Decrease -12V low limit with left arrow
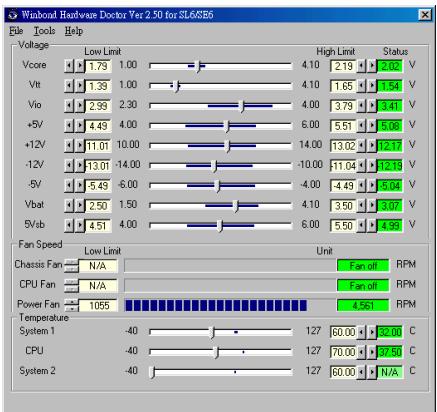The width and height of the screenshot is (437, 412). click(x=69, y=166)
